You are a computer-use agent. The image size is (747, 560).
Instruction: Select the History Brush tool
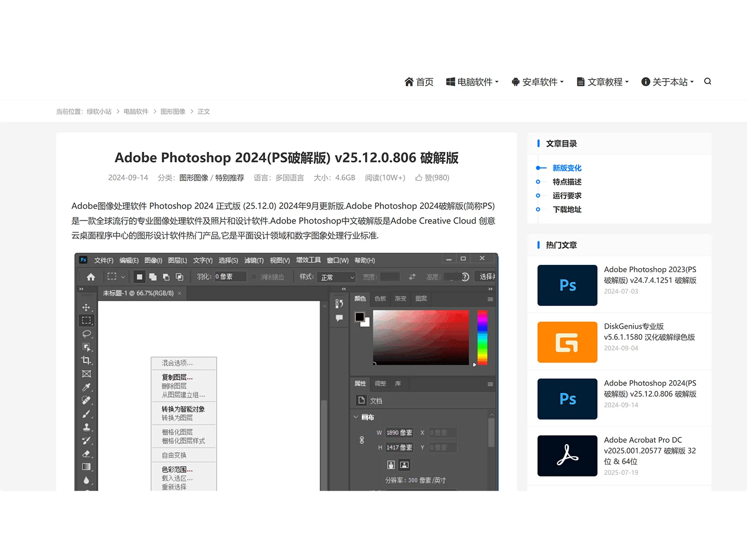[87, 440]
